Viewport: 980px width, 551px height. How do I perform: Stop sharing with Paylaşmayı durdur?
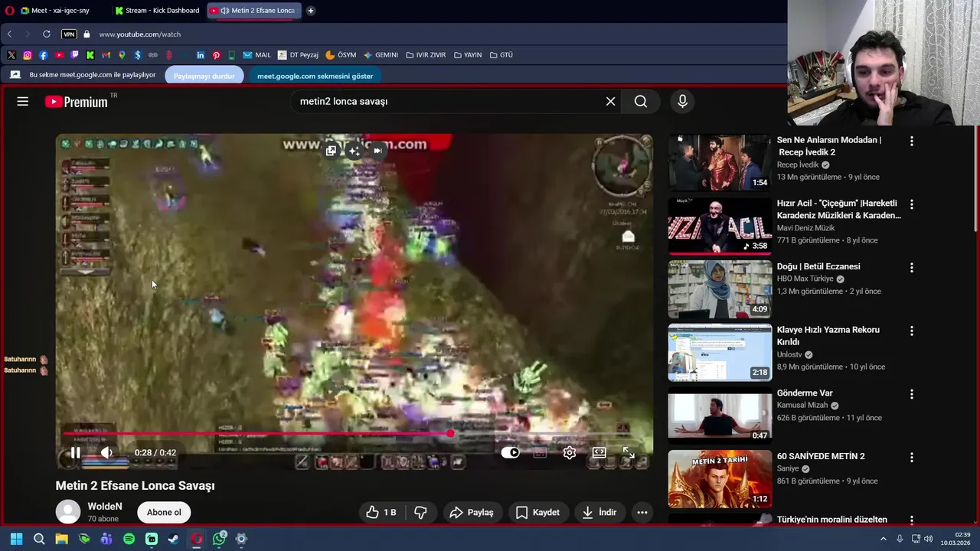[204, 76]
